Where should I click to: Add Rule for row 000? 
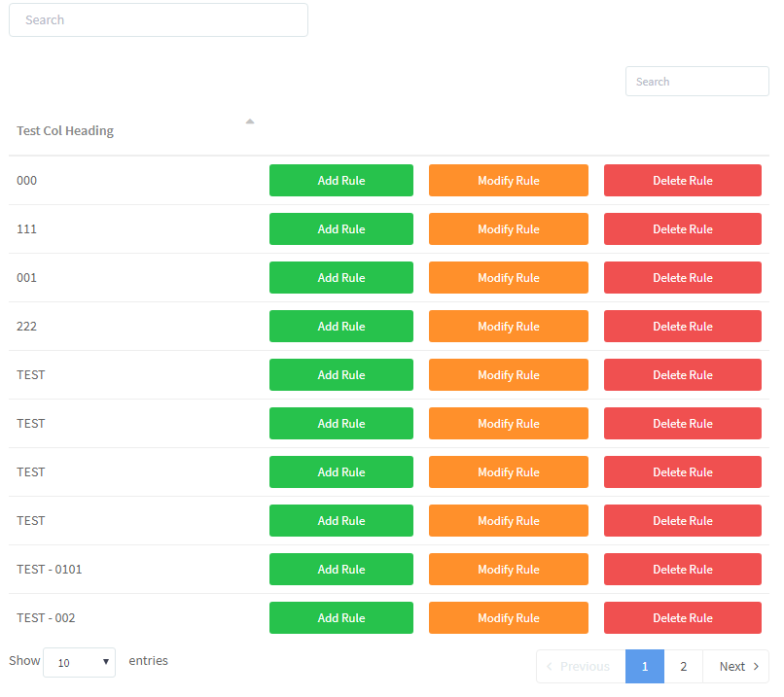(341, 181)
